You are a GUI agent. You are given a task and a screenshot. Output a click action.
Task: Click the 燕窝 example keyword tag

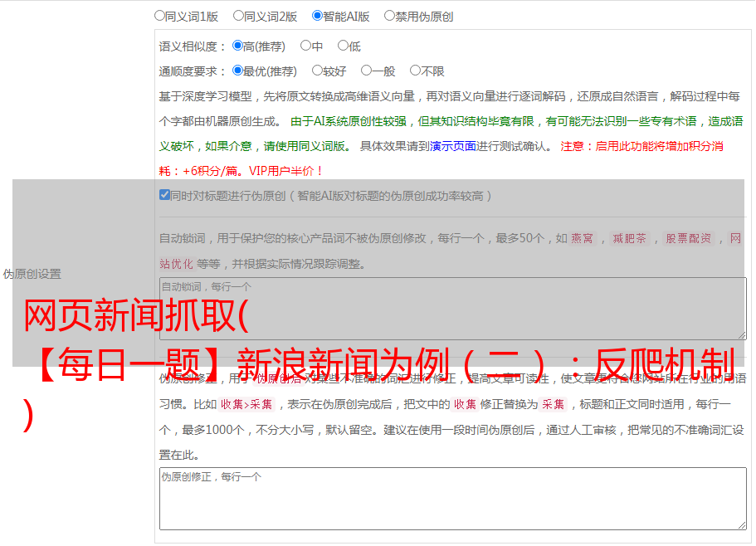coord(583,239)
